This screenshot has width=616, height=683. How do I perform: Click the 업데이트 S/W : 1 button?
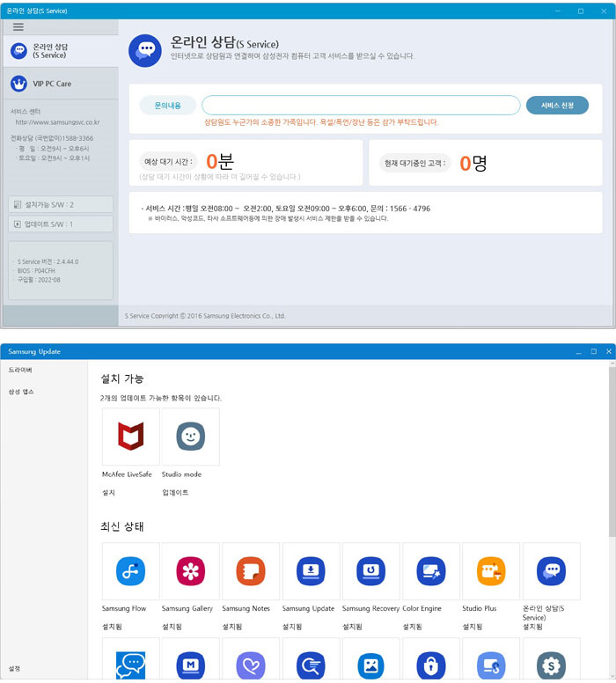click(61, 224)
